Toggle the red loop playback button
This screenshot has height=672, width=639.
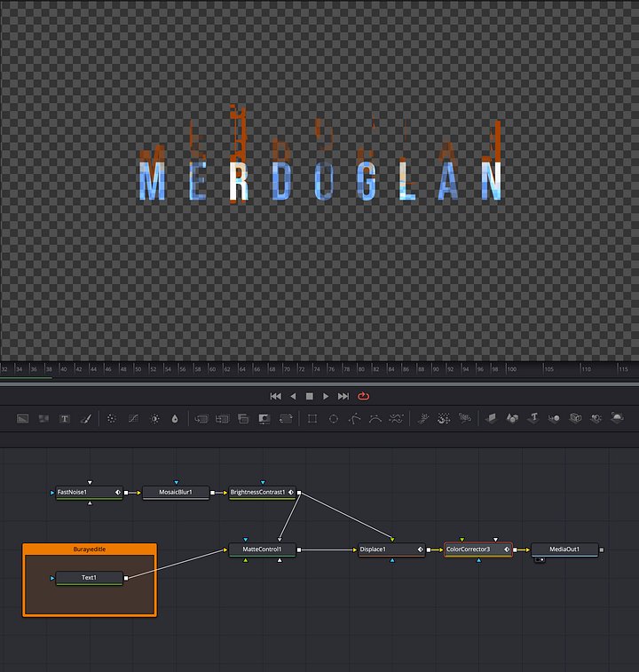coord(363,397)
